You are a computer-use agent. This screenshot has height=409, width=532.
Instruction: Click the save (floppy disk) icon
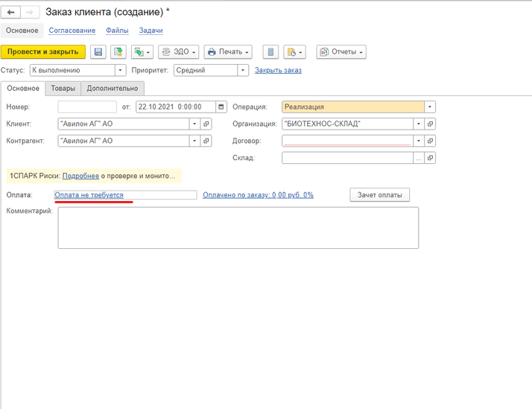click(98, 52)
